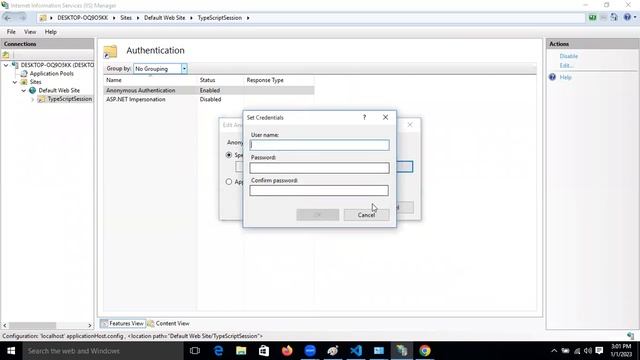Click the greyed-out OK button in Set Credentials
Image resolution: width=640 pixels, height=360 pixels.
pyautogui.click(x=318, y=215)
